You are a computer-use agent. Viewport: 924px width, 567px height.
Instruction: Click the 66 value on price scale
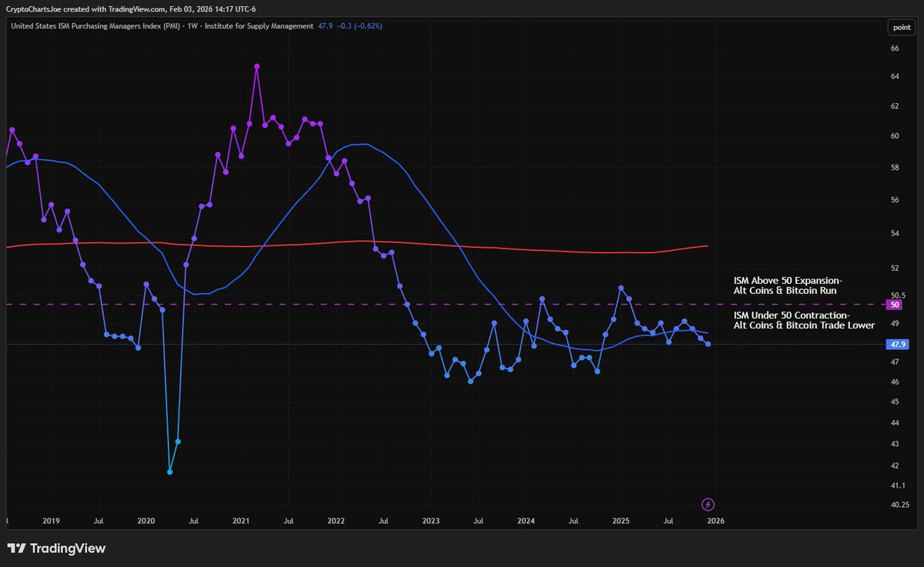tap(895, 48)
